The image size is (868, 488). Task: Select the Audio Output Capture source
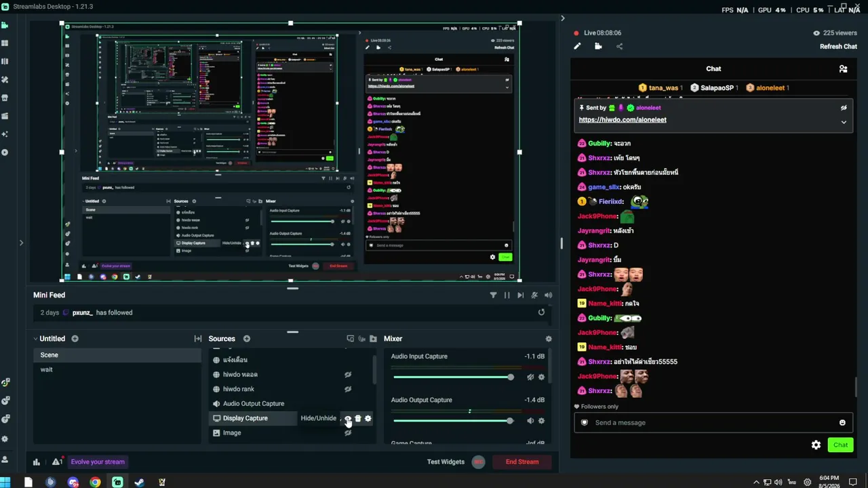coord(254,404)
